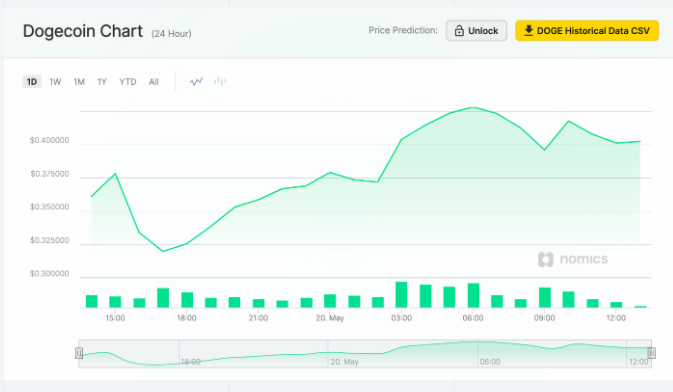Select the YTD range tab

pos(127,82)
